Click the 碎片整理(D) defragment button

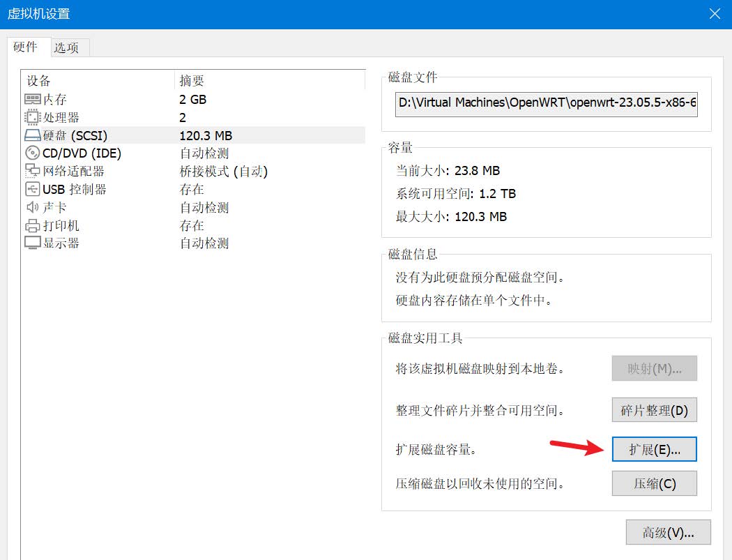(x=653, y=410)
